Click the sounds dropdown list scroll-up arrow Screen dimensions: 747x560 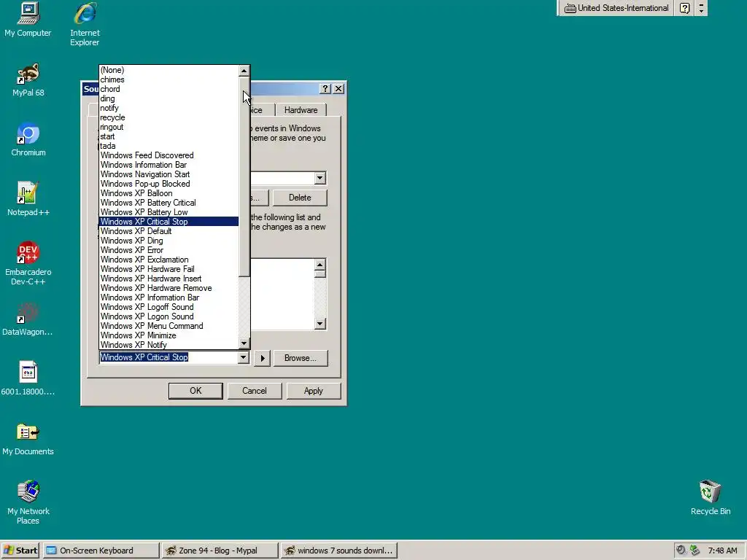[244, 71]
